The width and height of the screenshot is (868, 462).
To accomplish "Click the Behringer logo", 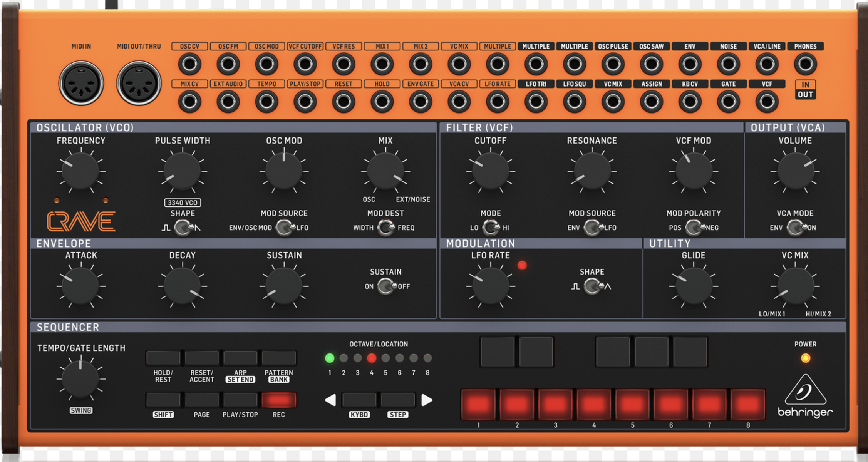I will 805,396.
